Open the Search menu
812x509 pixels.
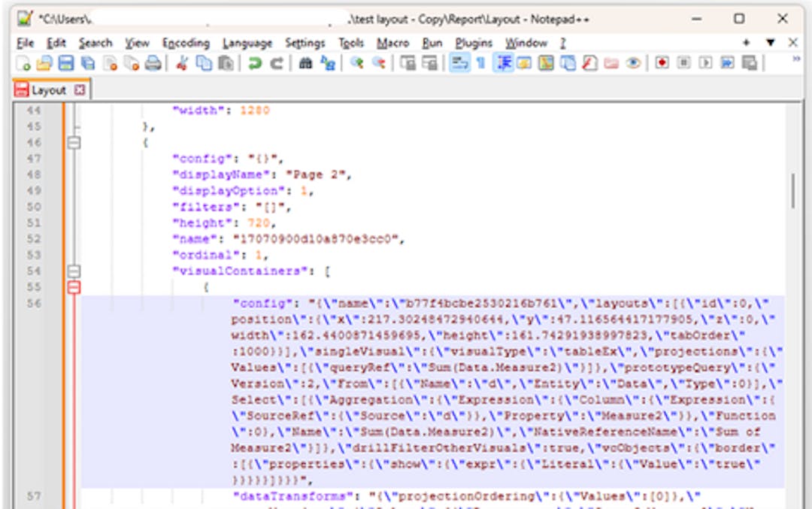[x=95, y=43]
